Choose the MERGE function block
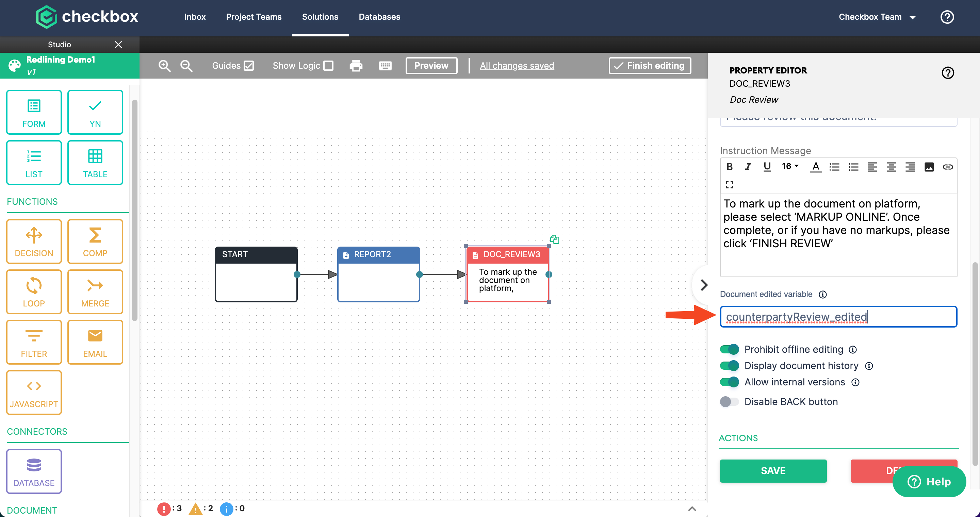This screenshot has height=517, width=980. (x=95, y=292)
